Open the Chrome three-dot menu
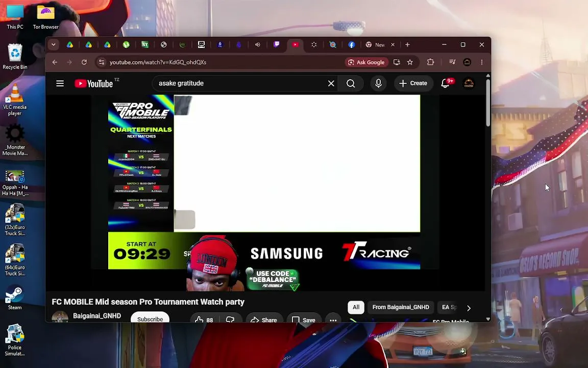The image size is (588, 368). point(482,62)
